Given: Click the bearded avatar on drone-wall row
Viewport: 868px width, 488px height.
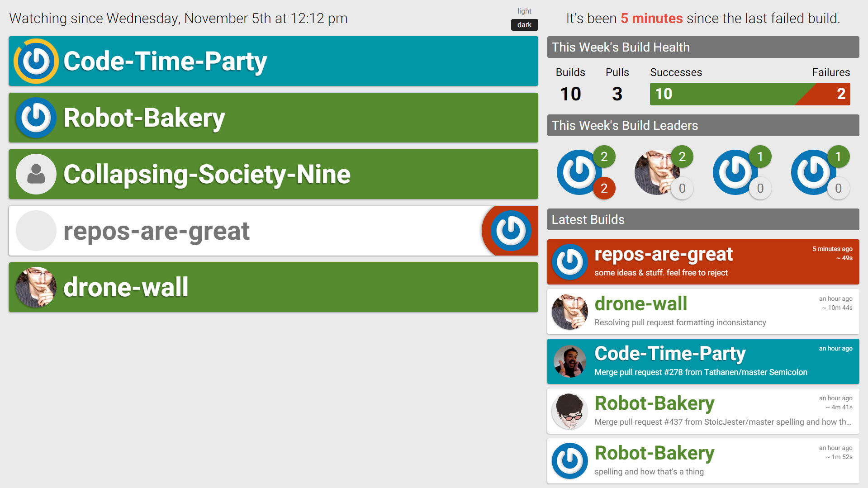Looking at the screenshot, I should pos(36,287).
